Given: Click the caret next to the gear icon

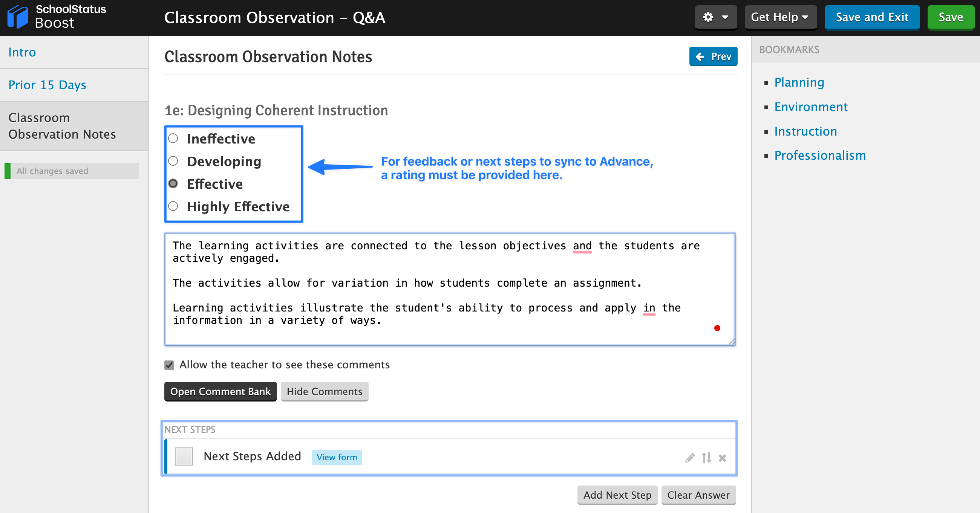Looking at the screenshot, I should pyautogui.click(x=725, y=17).
